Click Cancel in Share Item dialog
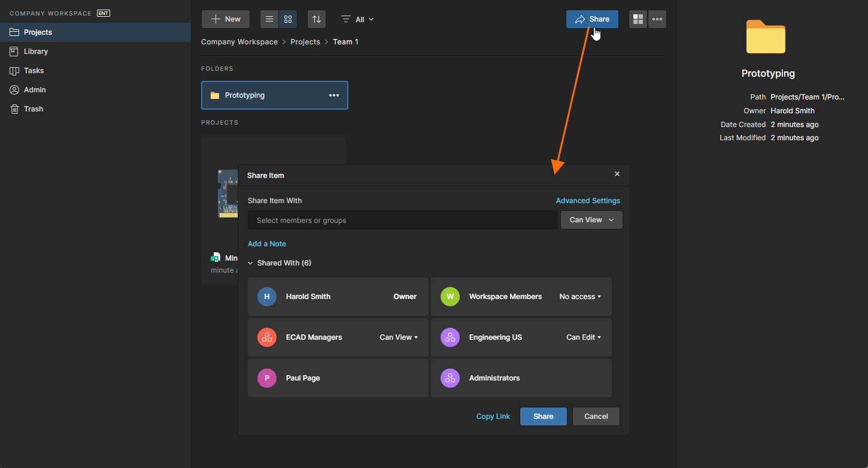Viewport: 868px width, 468px height. 596,416
